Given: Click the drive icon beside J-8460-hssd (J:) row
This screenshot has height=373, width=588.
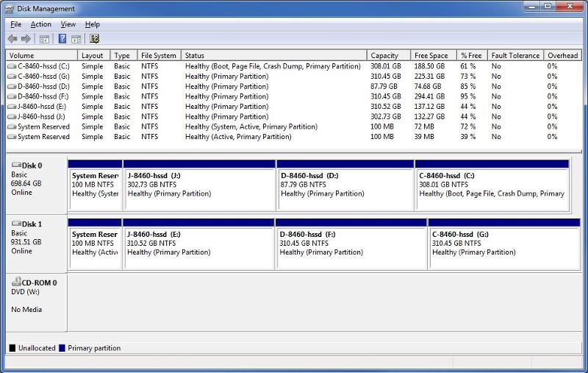Looking at the screenshot, I should 12,117.
